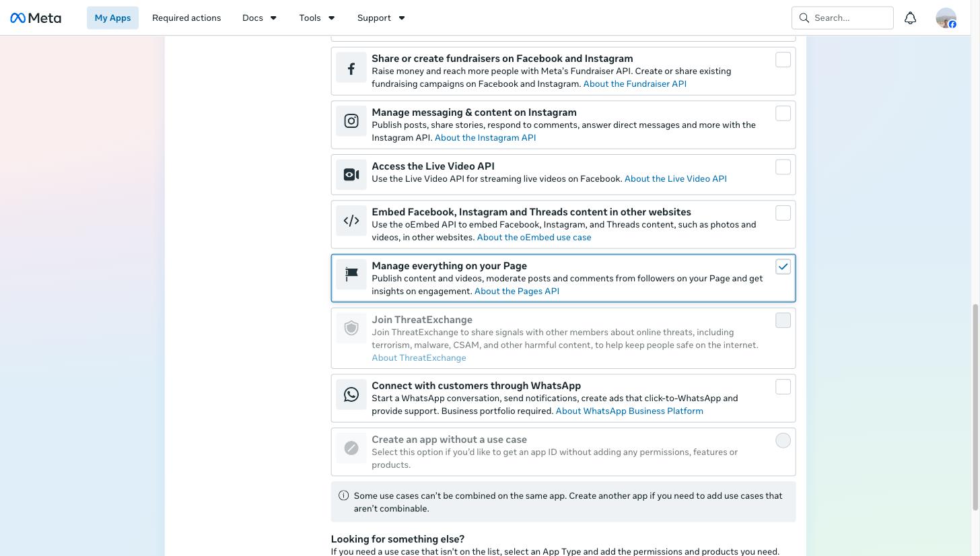Check the Embed content use case checkbox

coord(783,213)
